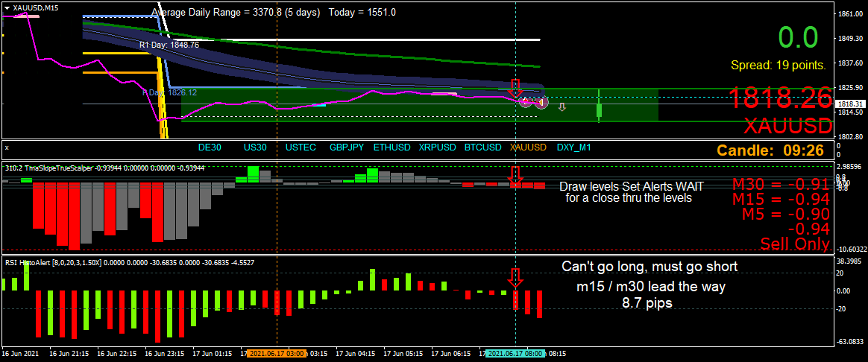The height and width of the screenshot is (362, 868).
Task: Switch chart to DXY_M1 symbol
Action: point(574,147)
